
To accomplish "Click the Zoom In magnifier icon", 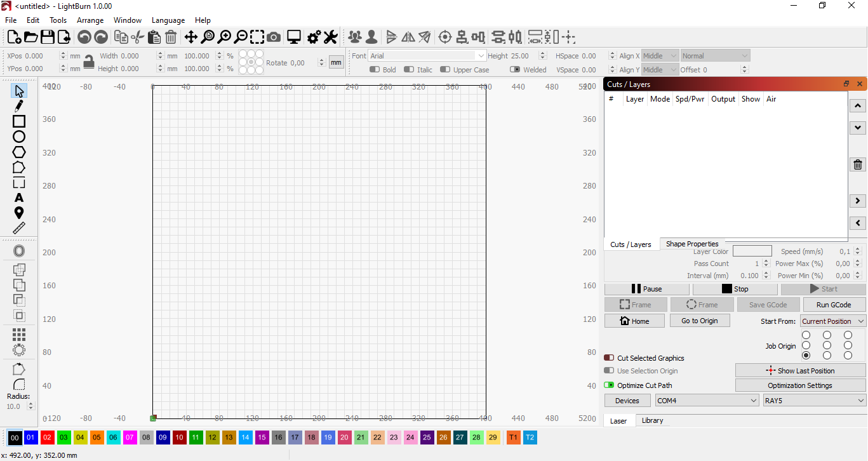I will click(224, 37).
